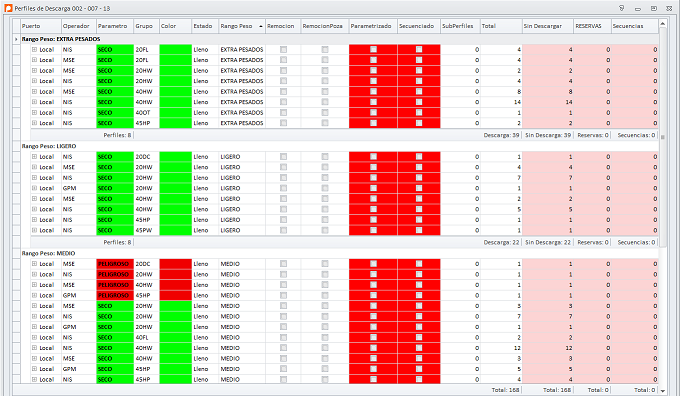This screenshot has width=680, height=396.
Task: Click the vertical scrollbar up arrow
Action: [663, 23]
